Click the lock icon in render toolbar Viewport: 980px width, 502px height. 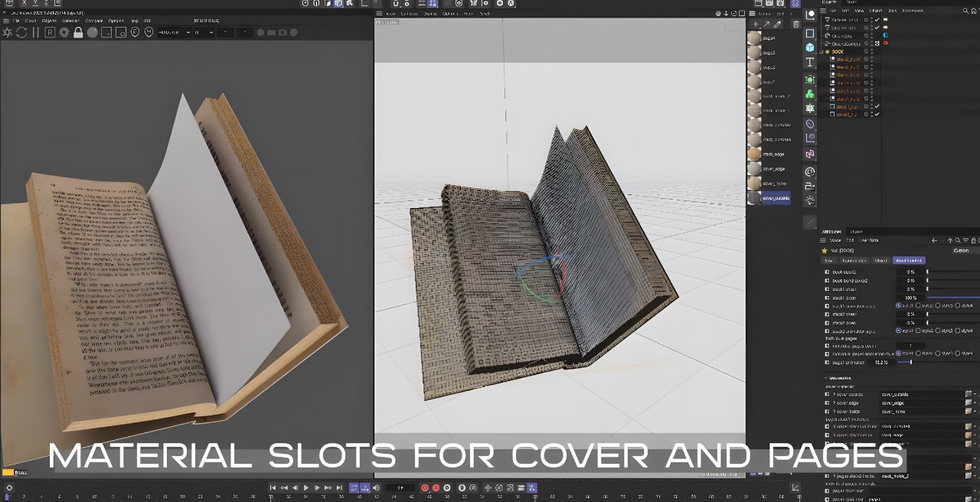78,32
